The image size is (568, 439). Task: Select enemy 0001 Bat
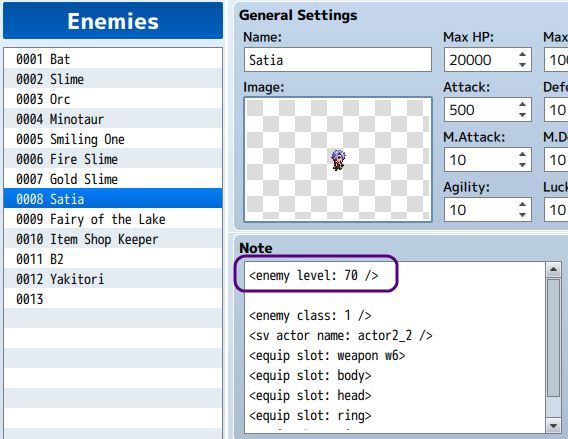[x=113, y=59]
